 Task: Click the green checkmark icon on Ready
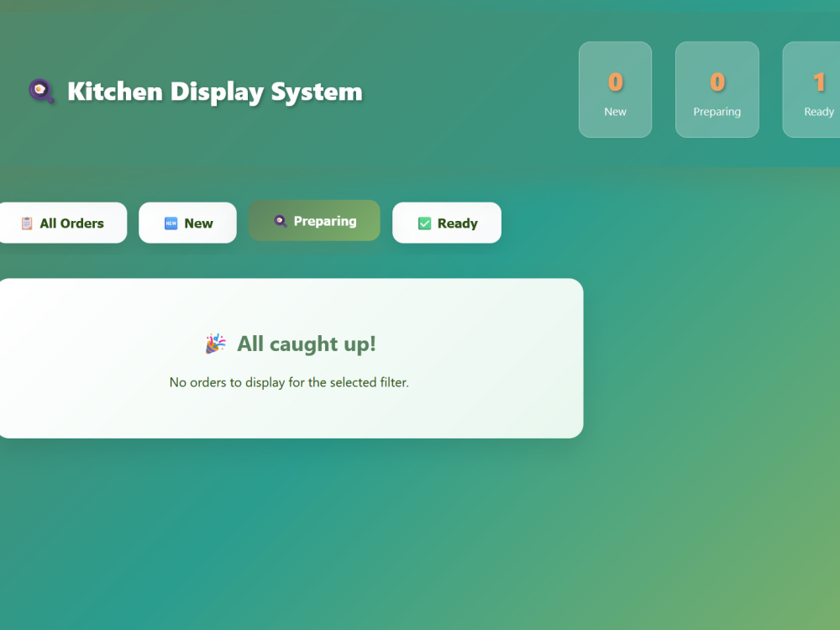click(424, 223)
